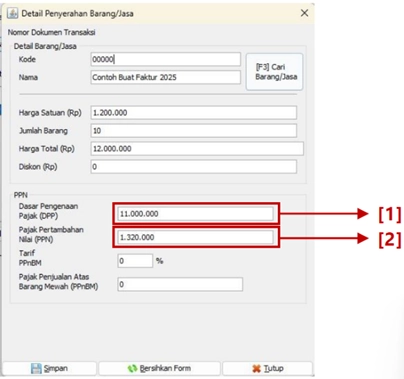Click the Tutup button

268,368
